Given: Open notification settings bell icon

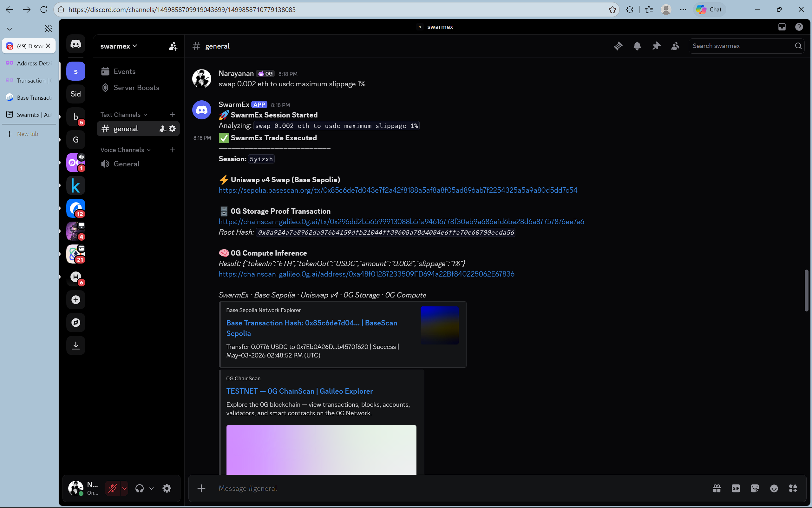Looking at the screenshot, I should point(637,46).
